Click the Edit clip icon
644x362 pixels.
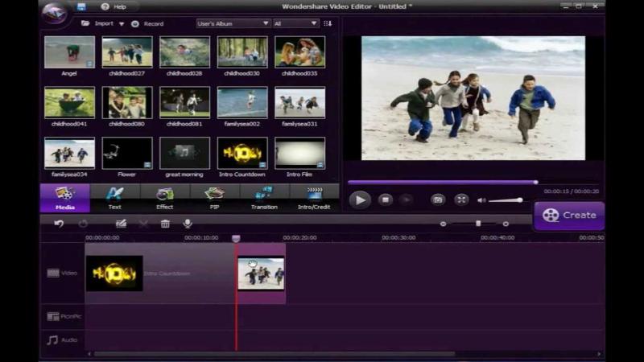(x=122, y=224)
